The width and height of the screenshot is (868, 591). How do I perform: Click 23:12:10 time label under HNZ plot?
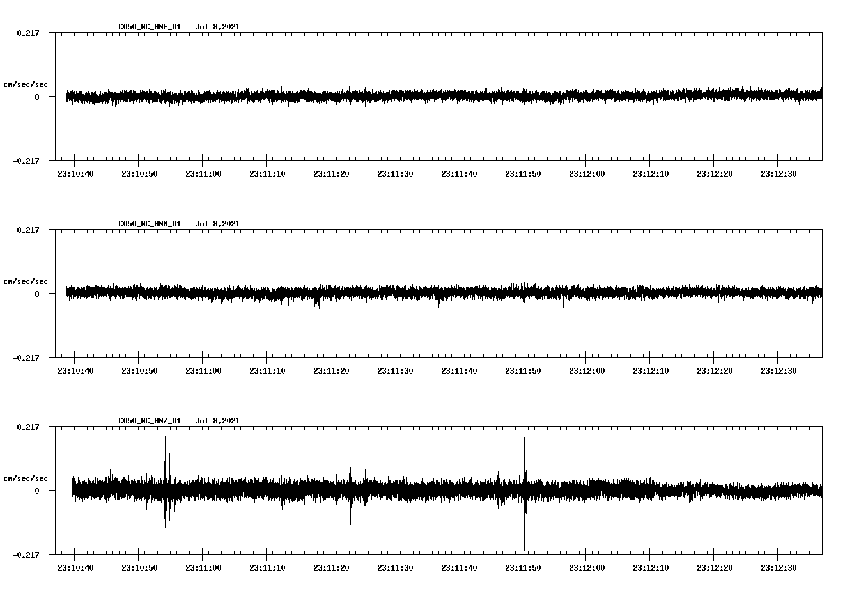click(x=651, y=567)
